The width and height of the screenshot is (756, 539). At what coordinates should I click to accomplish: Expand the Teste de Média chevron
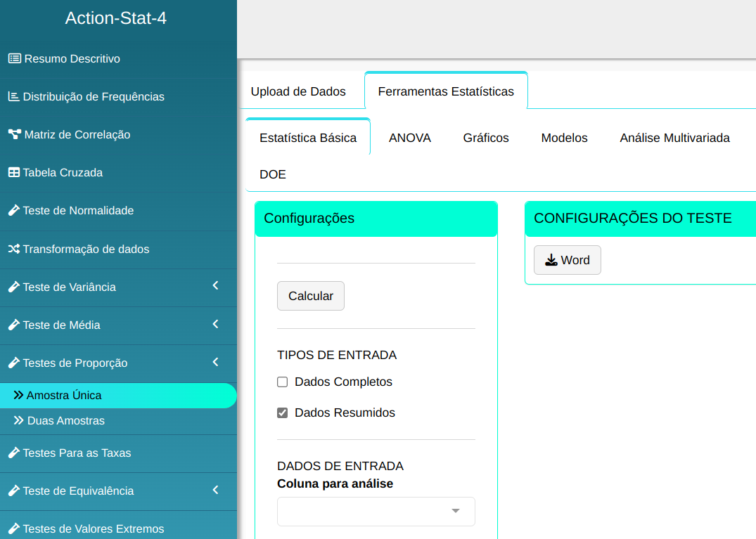216,324
